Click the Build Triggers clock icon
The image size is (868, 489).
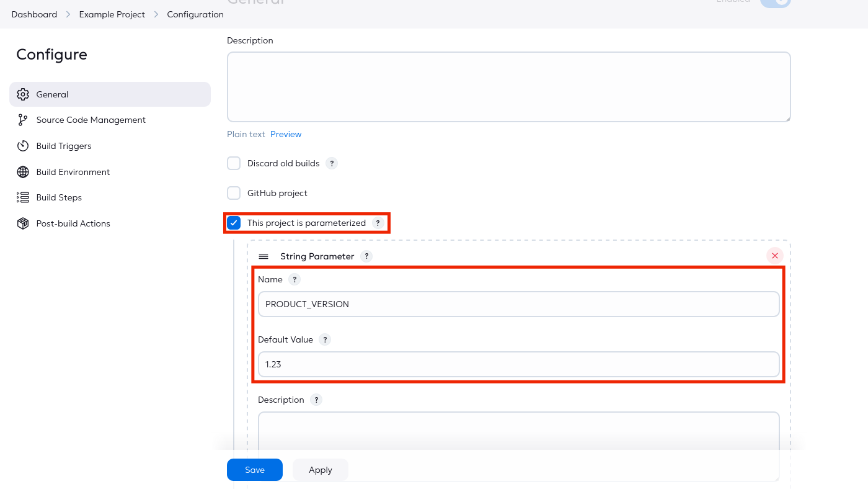[23, 145]
